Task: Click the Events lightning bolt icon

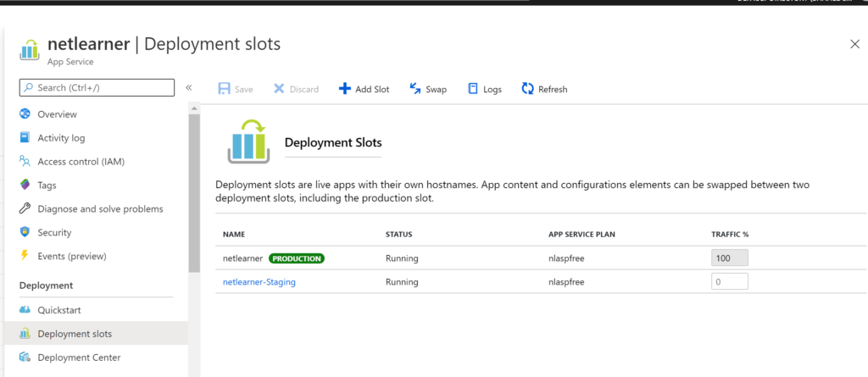Action: pos(25,256)
